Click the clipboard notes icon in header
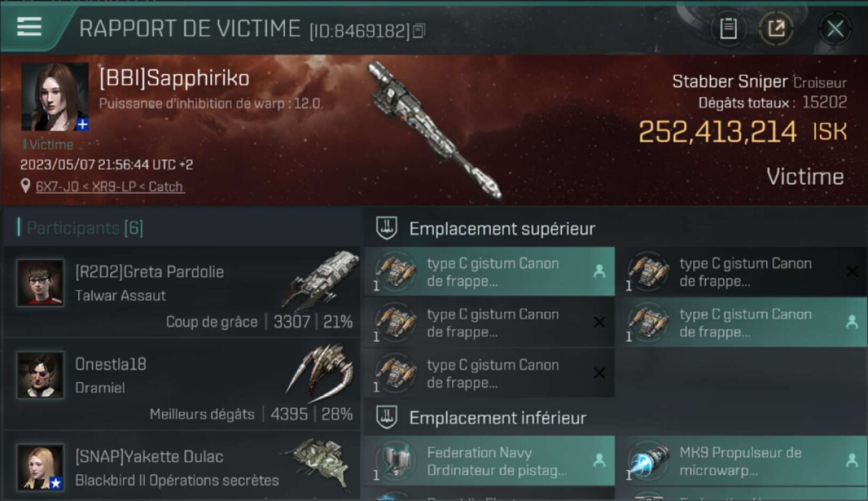The image size is (868, 501). point(728,29)
